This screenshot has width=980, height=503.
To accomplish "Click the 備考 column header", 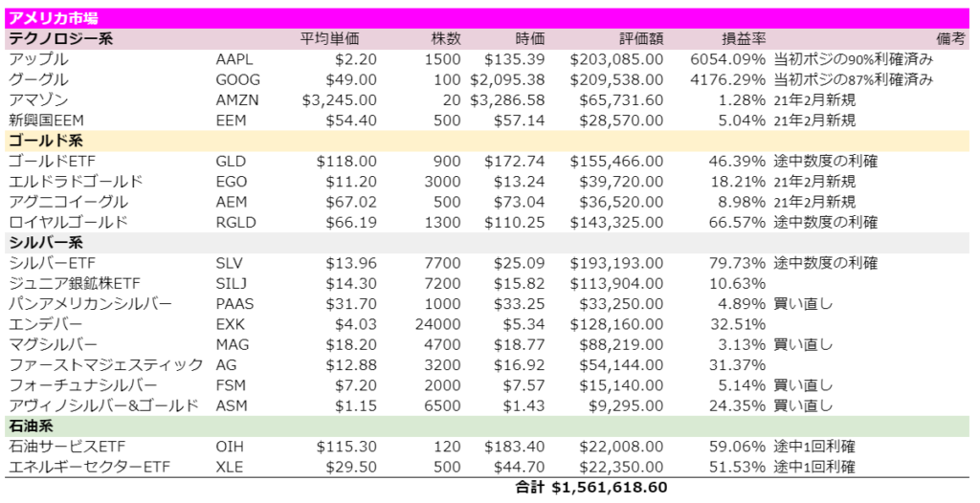I will coord(950,39).
